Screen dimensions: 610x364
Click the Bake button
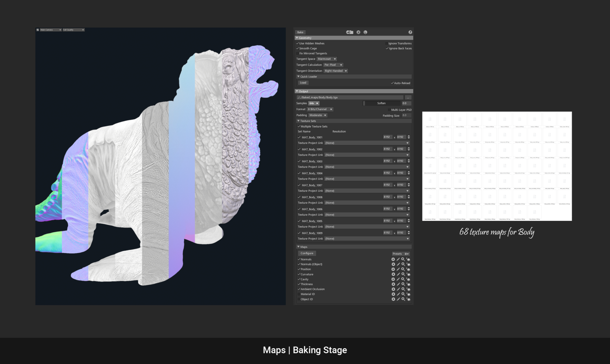pos(300,32)
